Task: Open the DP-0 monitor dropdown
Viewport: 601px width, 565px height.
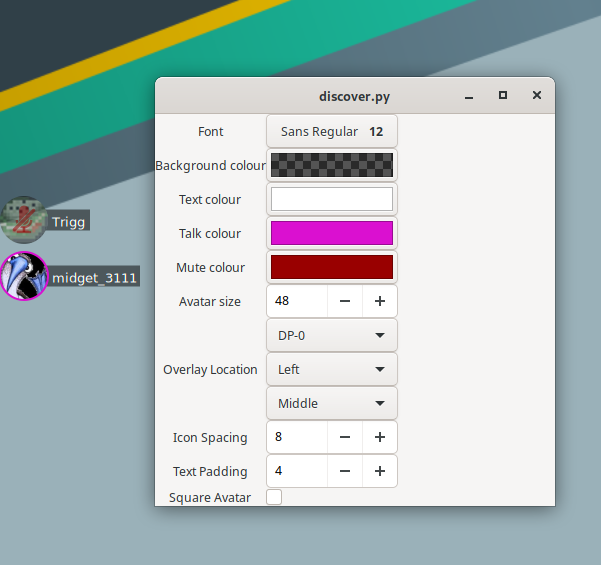Action: pyautogui.click(x=332, y=335)
